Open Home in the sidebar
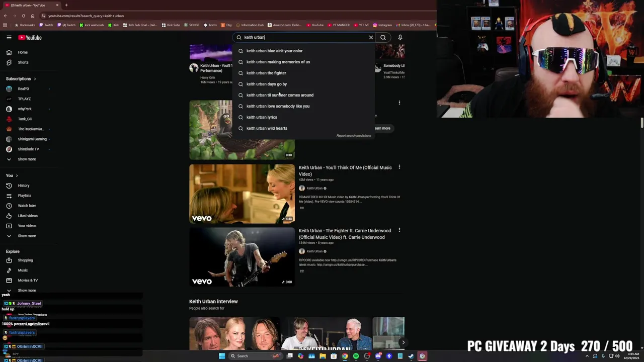Viewport: 644px width, 362px height. tap(23, 52)
